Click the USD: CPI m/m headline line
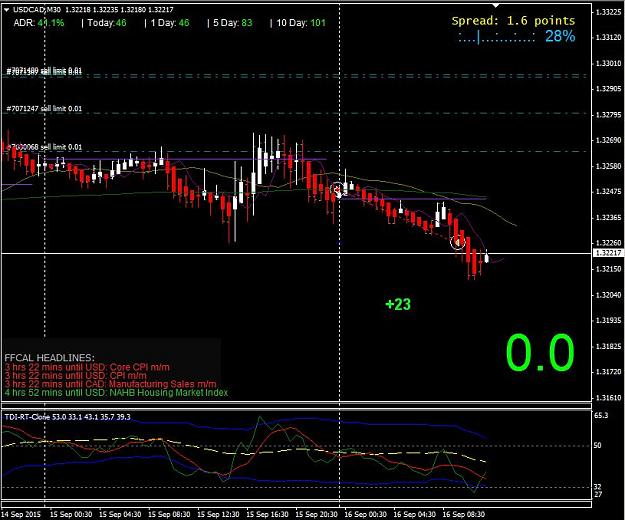The width and height of the screenshot is (625, 520). [75, 375]
